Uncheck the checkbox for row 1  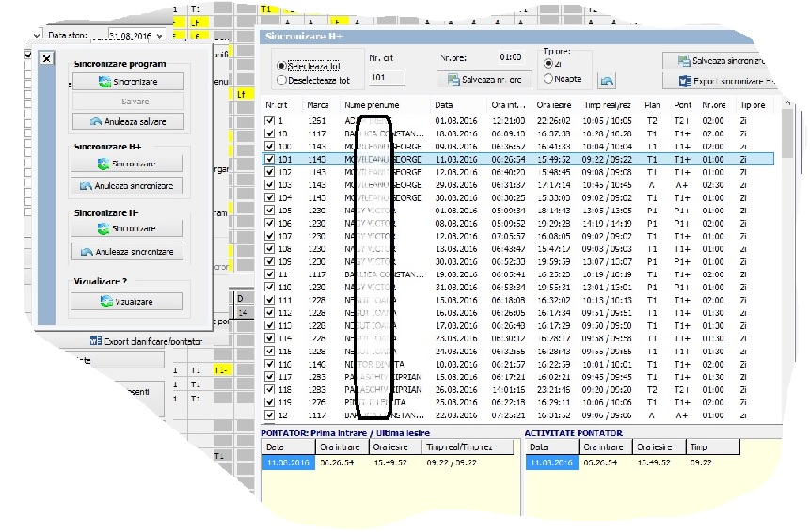coord(269,120)
